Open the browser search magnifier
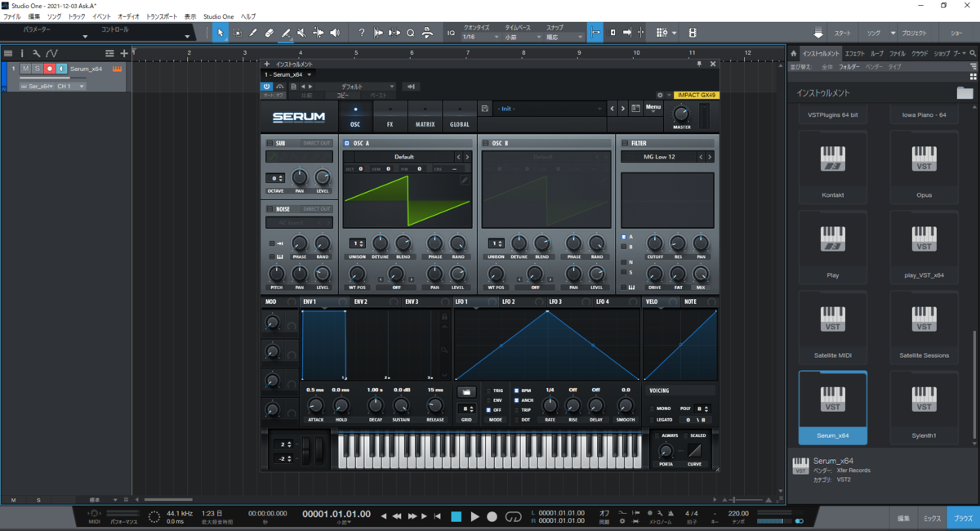Screen dimensions: 980x531 [974, 53]
